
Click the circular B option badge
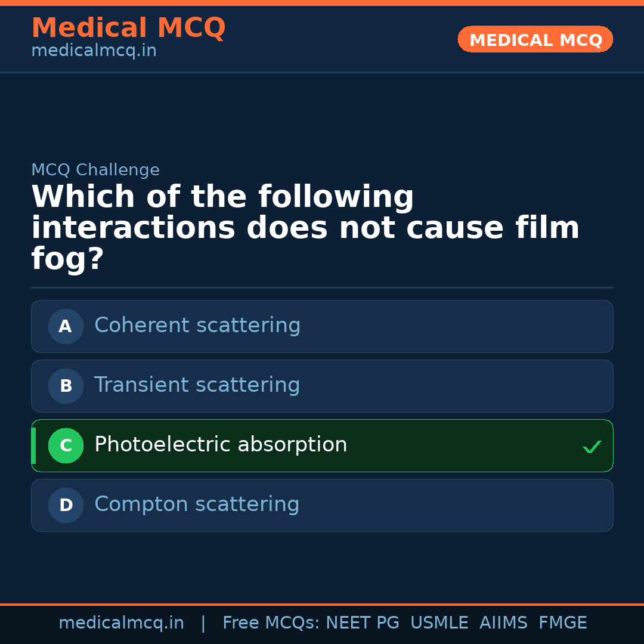coord(66,386)
